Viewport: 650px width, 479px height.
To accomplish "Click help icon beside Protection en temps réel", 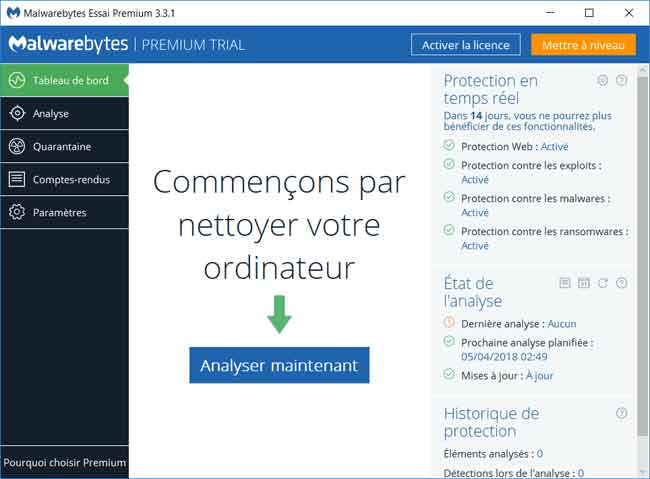I will point(621,80).
